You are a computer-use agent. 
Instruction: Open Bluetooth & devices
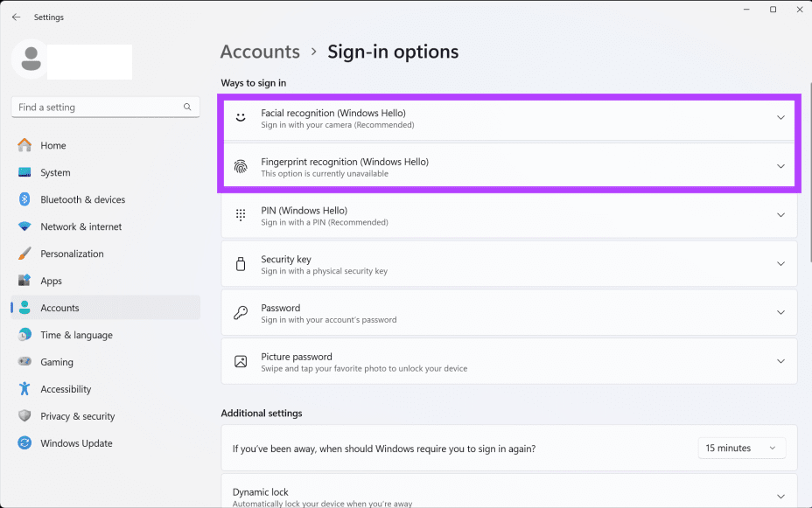pos(105,199)
